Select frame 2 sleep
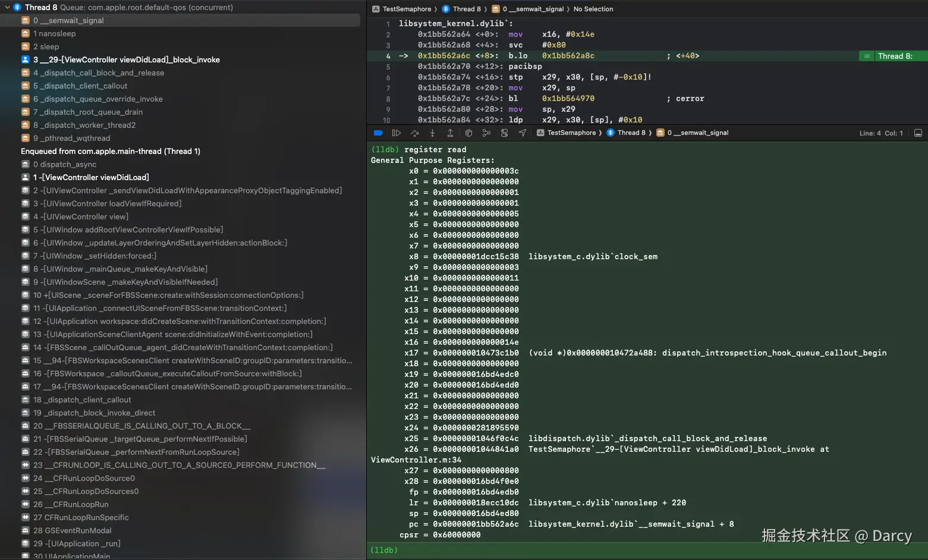The width and height of the screenshot is (928, 560). click(x=180, y=46)
